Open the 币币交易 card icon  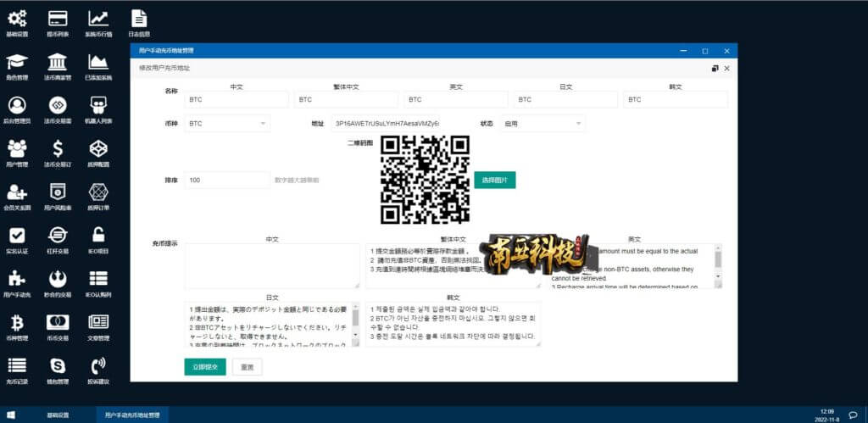click(58, 321)
